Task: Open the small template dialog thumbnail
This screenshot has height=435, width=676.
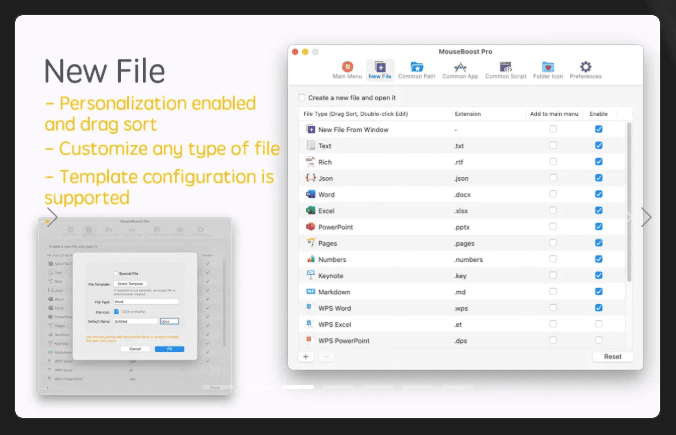Action: tap(135, 306)
